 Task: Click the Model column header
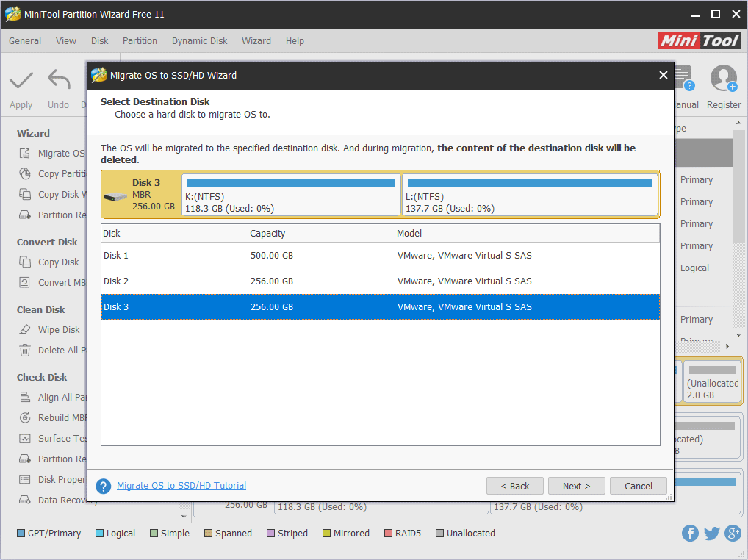point(528,233)
